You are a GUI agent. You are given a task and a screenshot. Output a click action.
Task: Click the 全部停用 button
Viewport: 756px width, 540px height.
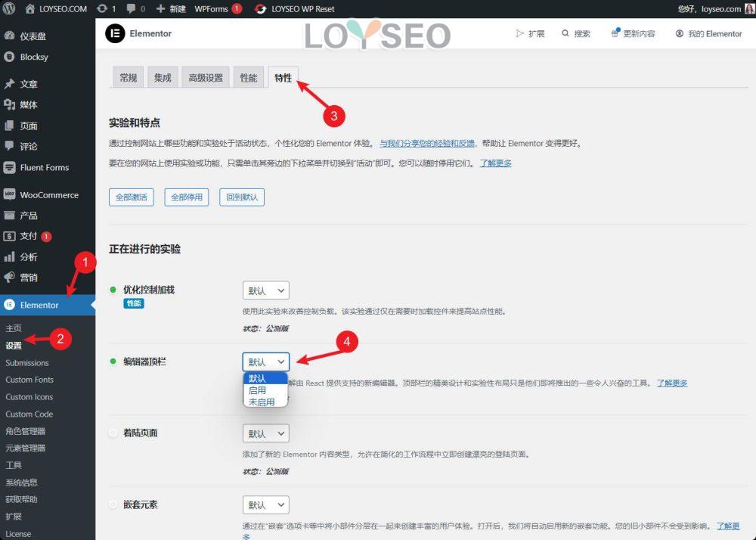click(x=187, y=197)
